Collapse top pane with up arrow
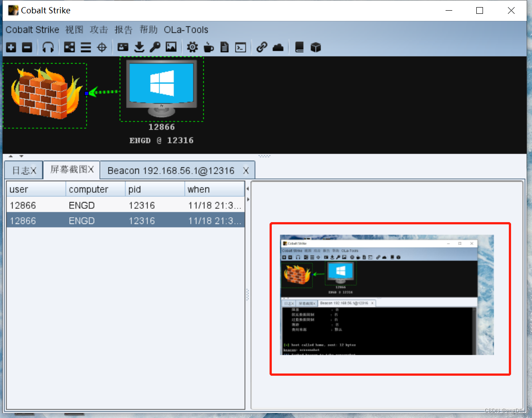Viewport: 532px width, 418px height. coord(11,156)
